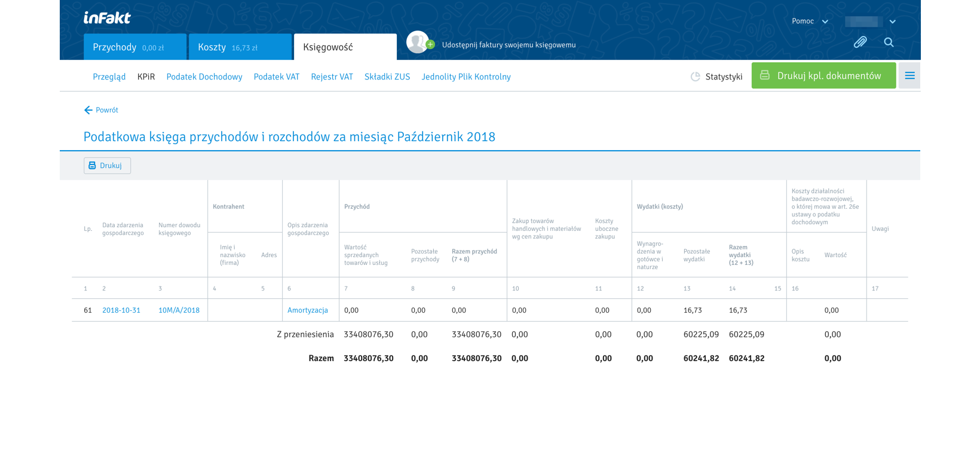
Task: Click Razem przychód (7 + 8) header
Action: (x=474, y=255)
